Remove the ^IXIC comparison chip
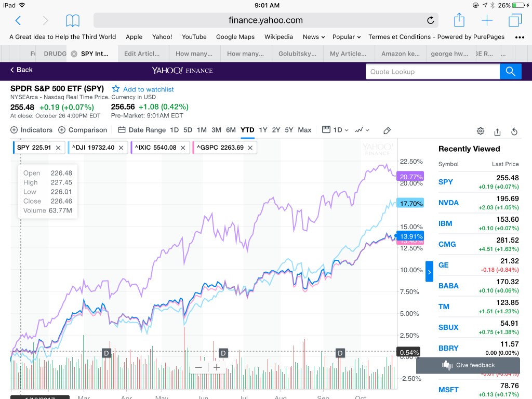This screenshot has width=532, height=399. pos(183,148)
